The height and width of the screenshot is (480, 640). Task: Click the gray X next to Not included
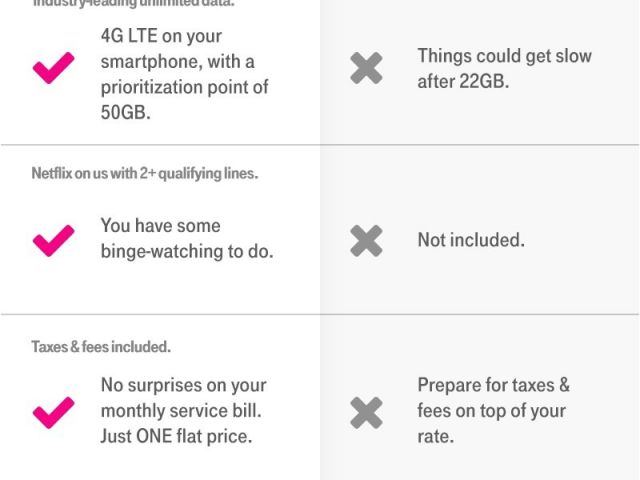point(366,240)
